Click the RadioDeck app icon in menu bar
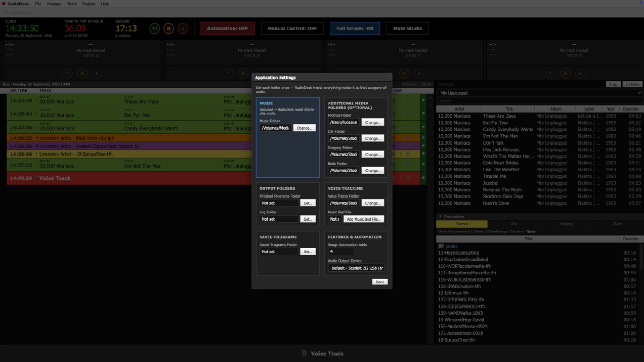644x362 pixels. pos(4,4)
